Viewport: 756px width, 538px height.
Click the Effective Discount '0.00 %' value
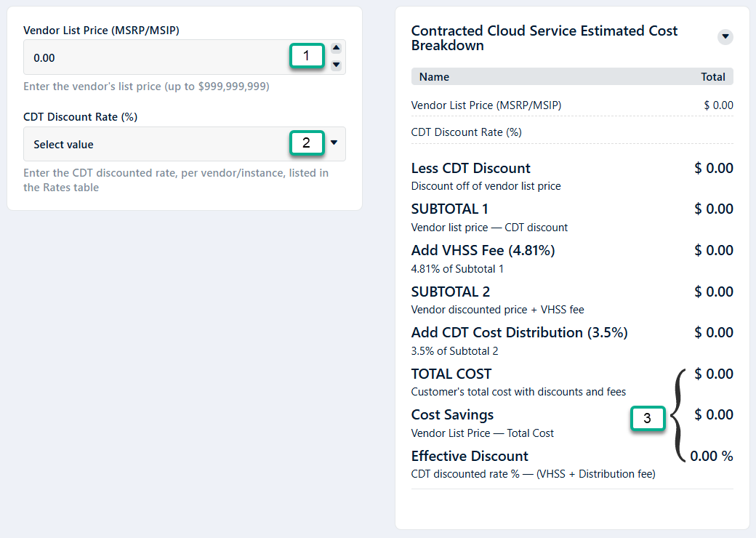click(711, 456)
